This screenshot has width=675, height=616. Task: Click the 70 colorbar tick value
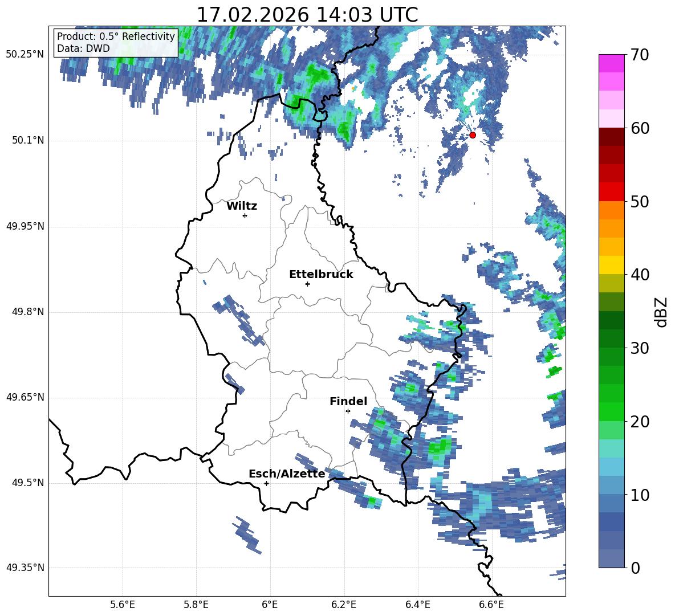click(640, 55)
